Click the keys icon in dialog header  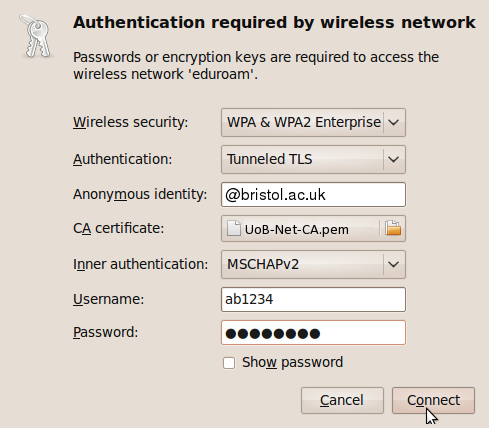(x=36, y=37)
